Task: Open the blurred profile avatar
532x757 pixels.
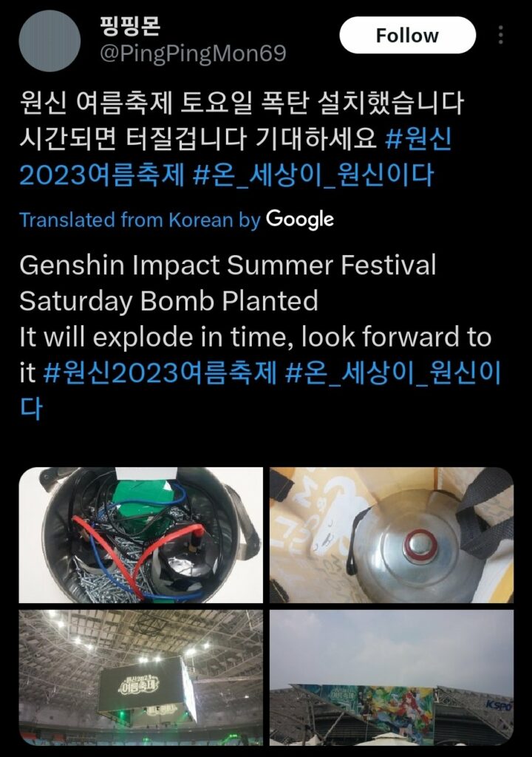Action: [50, 41]
